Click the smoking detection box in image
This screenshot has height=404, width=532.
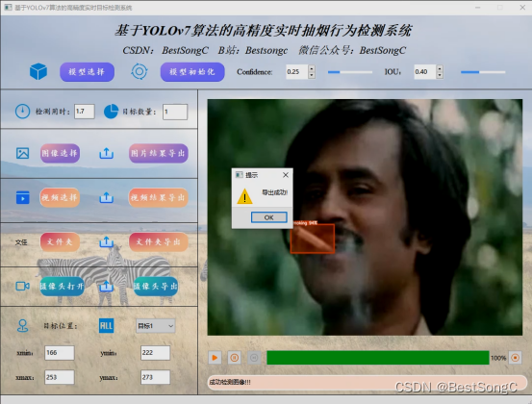pos(313,239)
